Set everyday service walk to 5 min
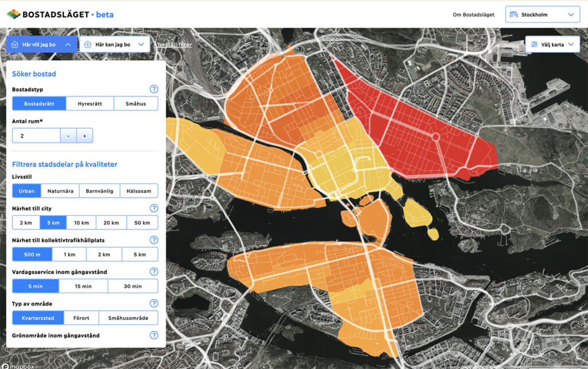 click(36, 286)
